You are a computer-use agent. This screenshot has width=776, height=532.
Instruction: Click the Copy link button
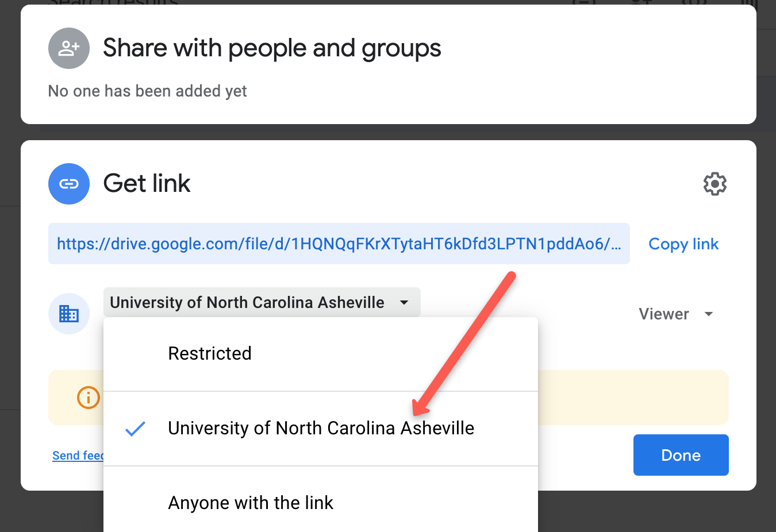pos(683,244)
